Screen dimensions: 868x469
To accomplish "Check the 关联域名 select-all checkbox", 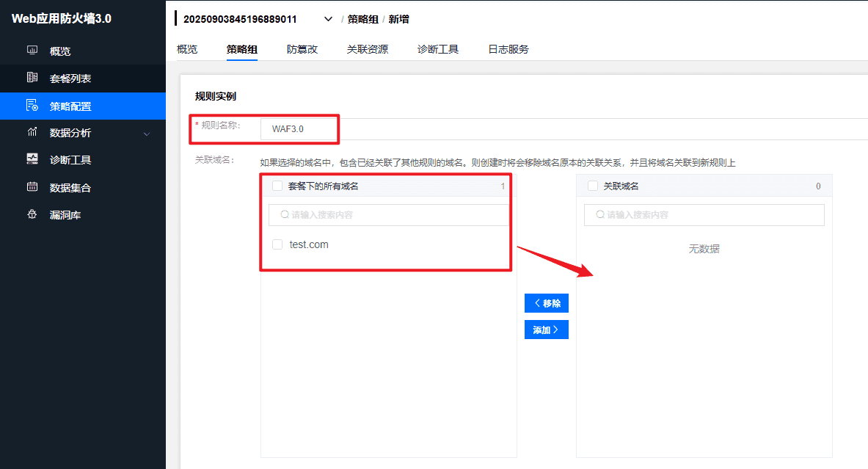I will click(593, 186).
